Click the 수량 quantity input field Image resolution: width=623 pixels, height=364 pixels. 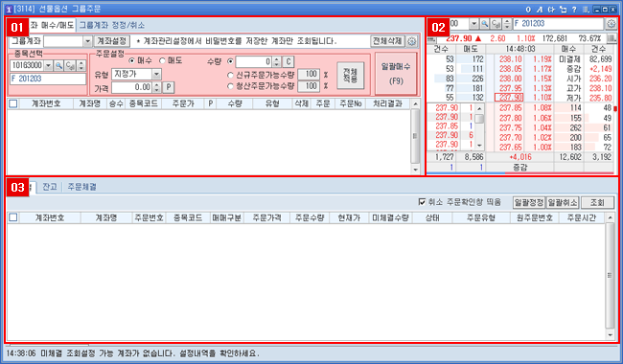coord(254,61)
